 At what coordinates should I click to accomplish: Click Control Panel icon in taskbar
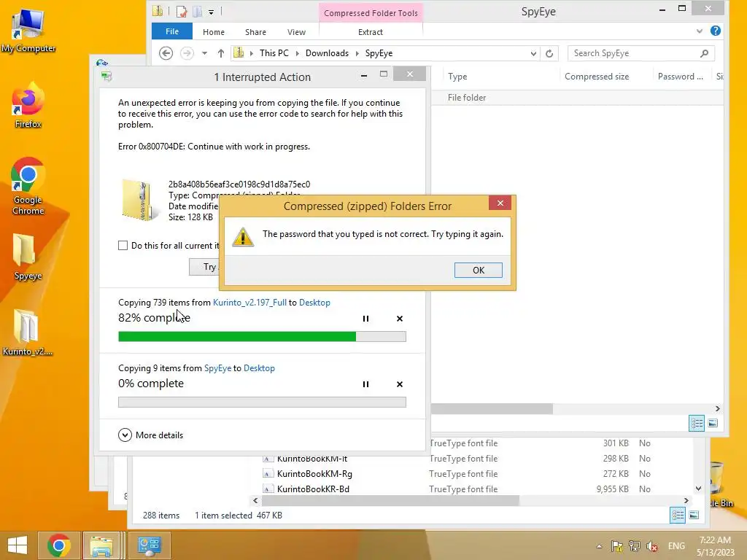tap(149, 545)
